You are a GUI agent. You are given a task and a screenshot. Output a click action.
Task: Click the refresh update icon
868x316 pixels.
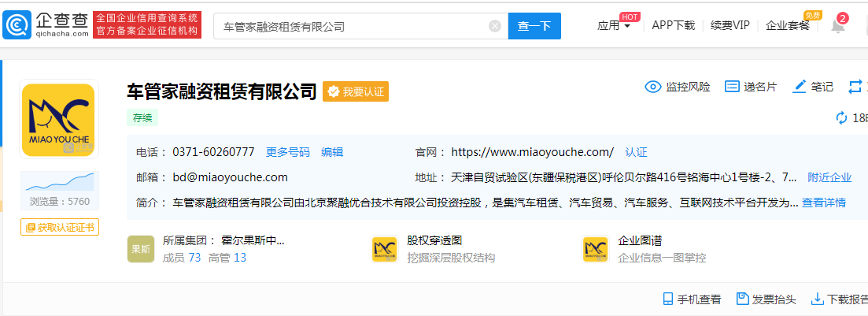pos(841,118)
